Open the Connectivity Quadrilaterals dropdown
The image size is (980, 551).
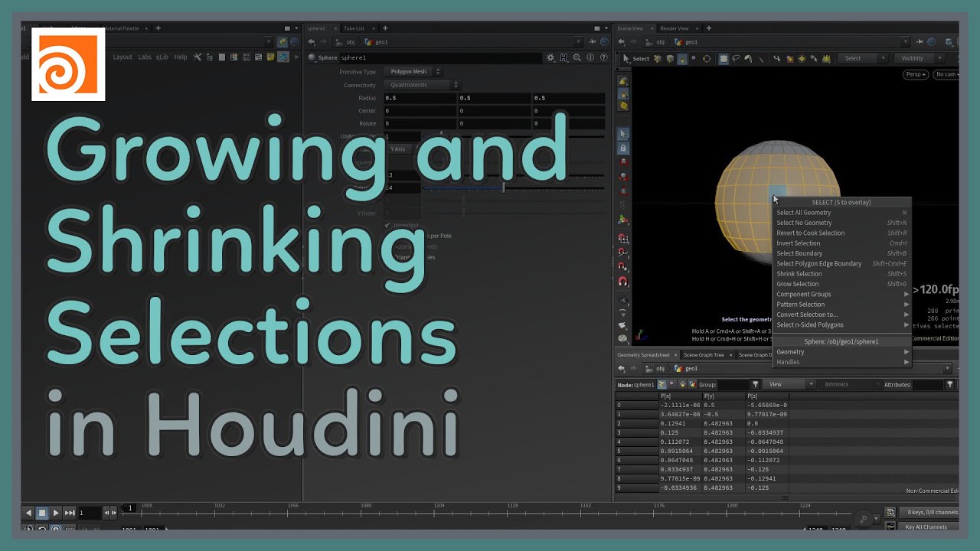coord(422,85)
